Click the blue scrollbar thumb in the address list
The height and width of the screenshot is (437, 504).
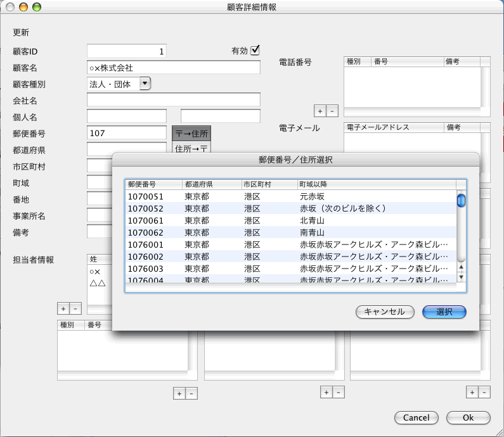click(461, 201)
